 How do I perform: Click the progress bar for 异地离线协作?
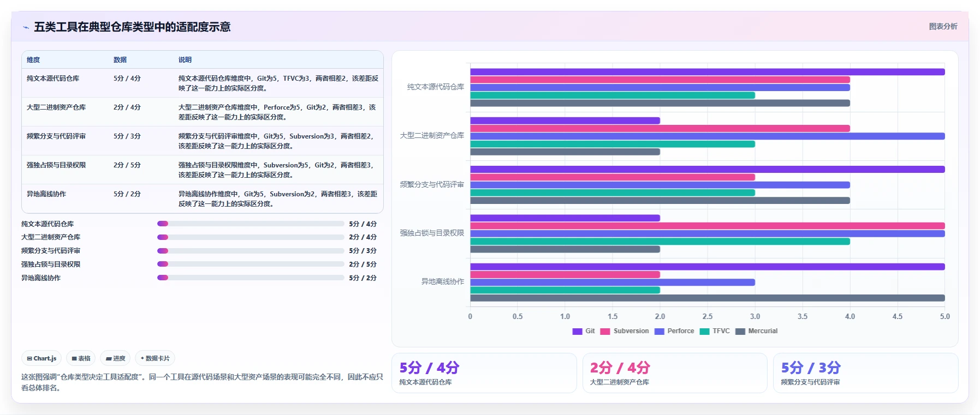pos(251,278)
